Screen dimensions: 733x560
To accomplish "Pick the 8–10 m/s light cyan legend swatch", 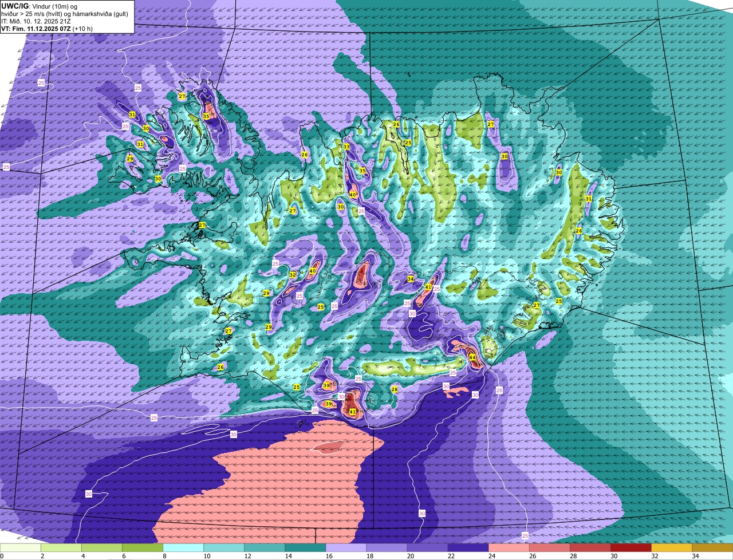I will pyautogui.click(x=183, y=547).
